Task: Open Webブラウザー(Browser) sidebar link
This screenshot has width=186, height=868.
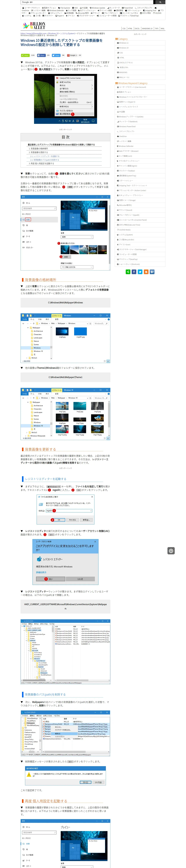Action: (129, 151)
